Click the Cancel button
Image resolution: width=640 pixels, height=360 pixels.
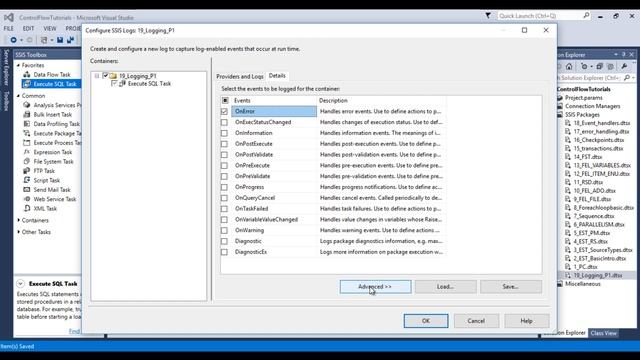(x=476, y=321)
